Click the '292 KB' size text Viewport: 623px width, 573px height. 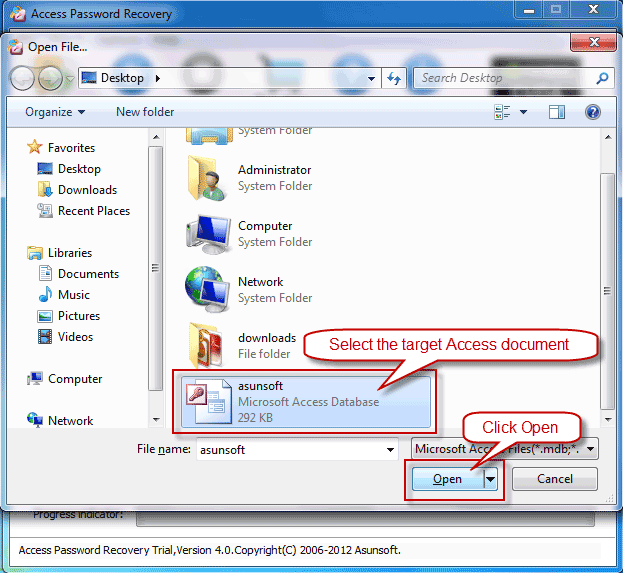255,418
